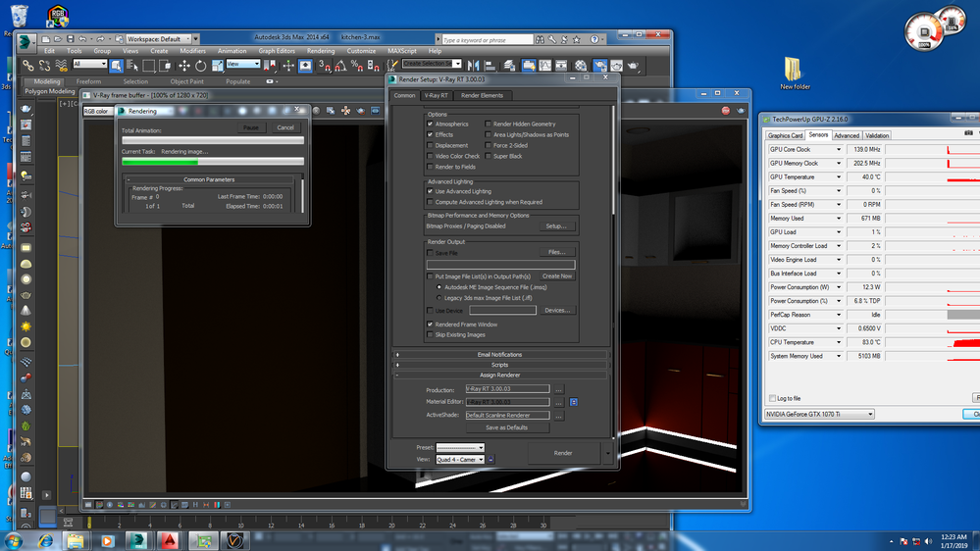Image resolution: width=980 pixels, height=551 pixels.
Task: Click the Files... button
Action: [557, 252]
